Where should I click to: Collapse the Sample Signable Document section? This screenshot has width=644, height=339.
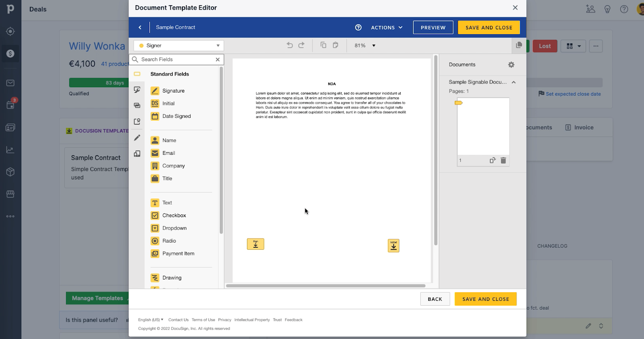click(514, 82)
